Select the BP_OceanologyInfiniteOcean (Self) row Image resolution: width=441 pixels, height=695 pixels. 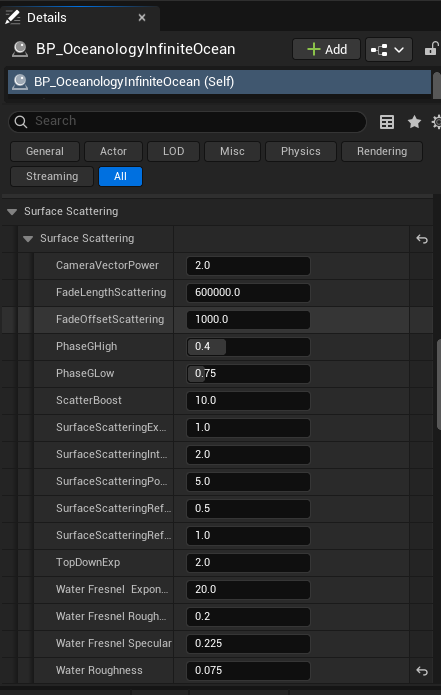[219, 82]
